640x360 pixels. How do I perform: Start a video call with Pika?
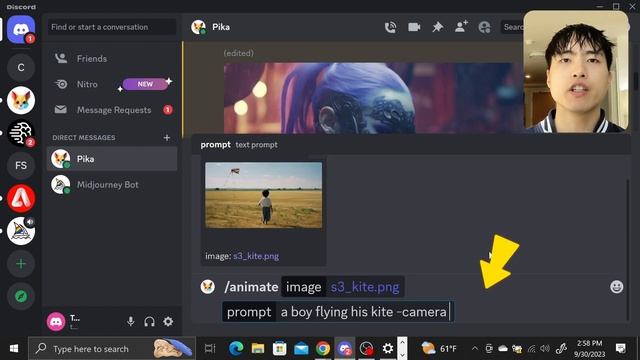414,27
